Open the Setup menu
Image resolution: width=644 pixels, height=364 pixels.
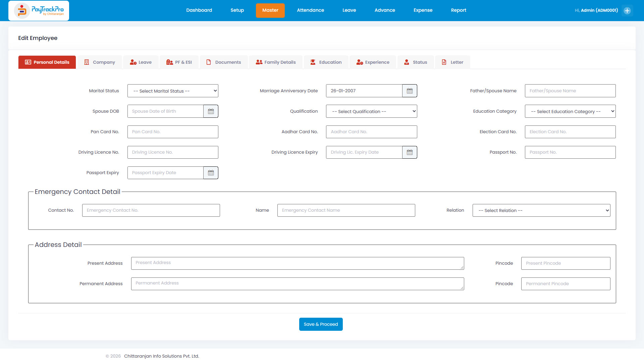tap(237, 10)
